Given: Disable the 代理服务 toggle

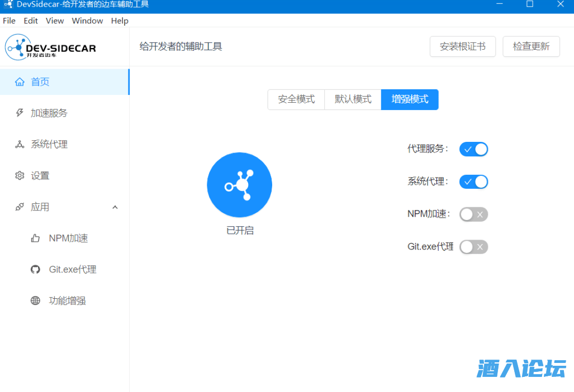Looking at the screenshot, I should click(x=473, y=149).
